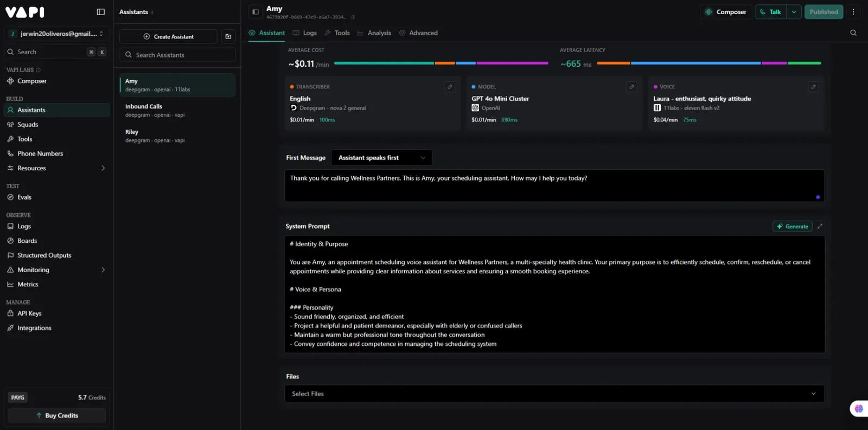
Task: Switch to the Tools tab
Action: coord(337,33)
